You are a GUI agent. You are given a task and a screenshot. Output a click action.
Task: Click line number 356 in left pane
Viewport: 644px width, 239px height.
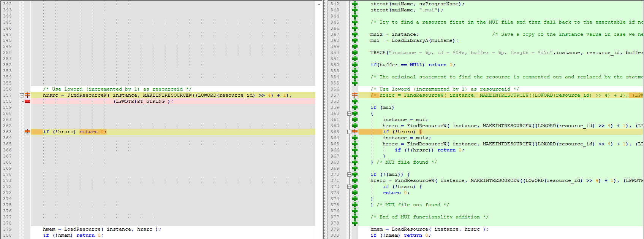(7, 89)
